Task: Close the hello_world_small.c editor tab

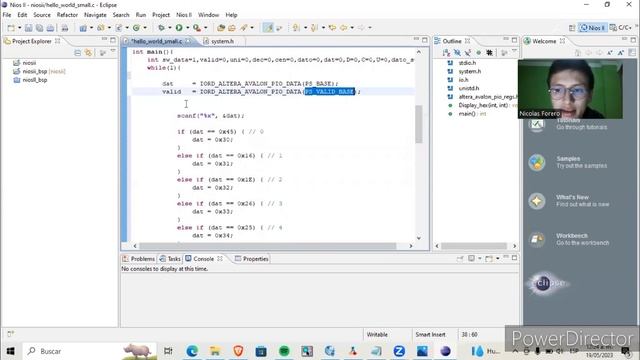Action: click(x=188, y=41)
